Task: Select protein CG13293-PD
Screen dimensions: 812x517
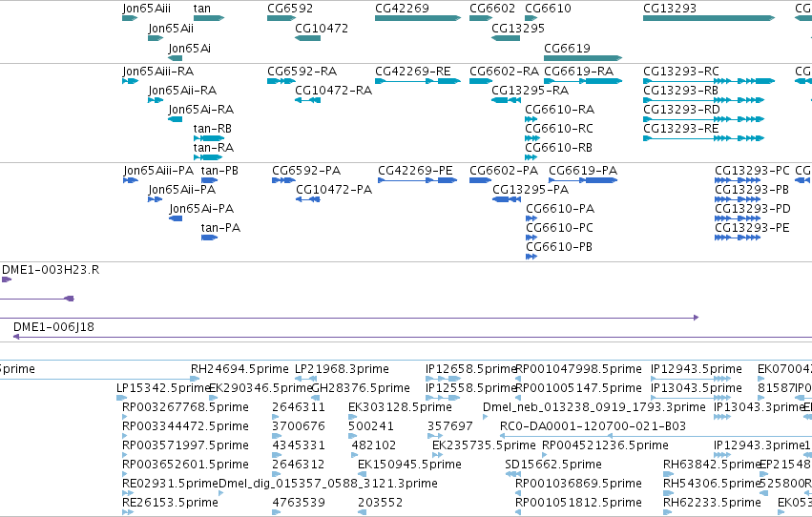Action: tap(738, 218)
